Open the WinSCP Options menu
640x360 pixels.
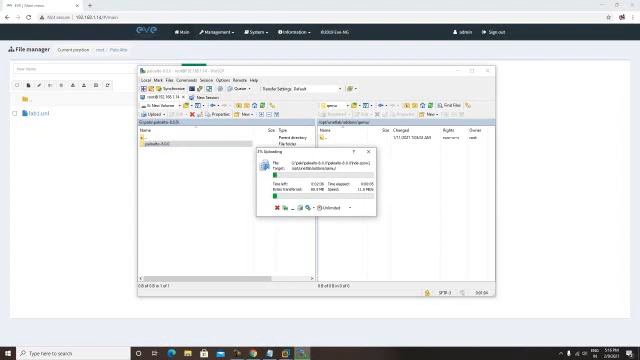(x=223, y=80)
